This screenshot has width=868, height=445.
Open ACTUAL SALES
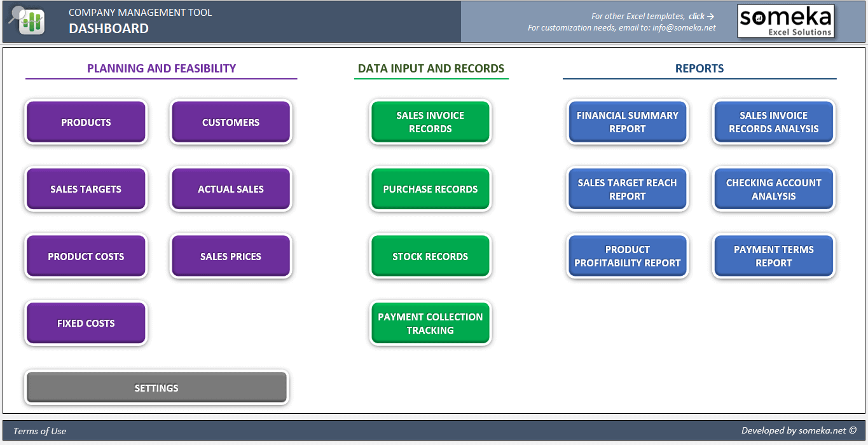pyautogui.click(x=230, y=189)
